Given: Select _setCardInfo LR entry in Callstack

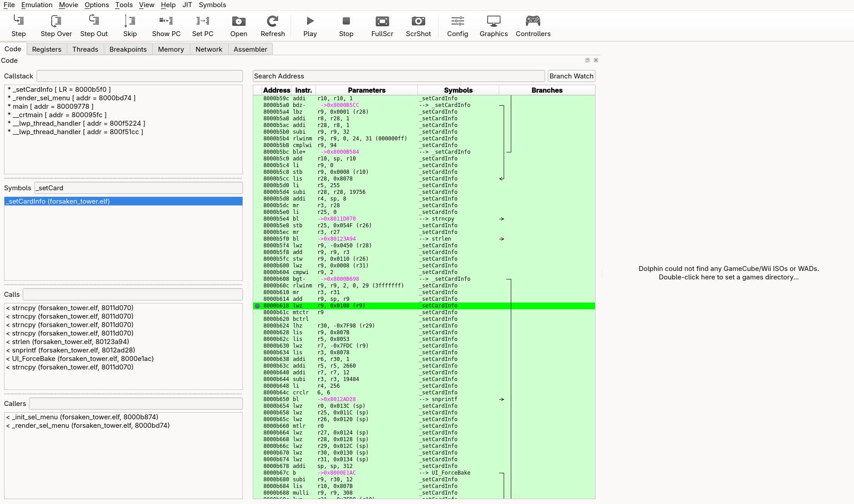Looking at the screenshot, I should 123,90.
